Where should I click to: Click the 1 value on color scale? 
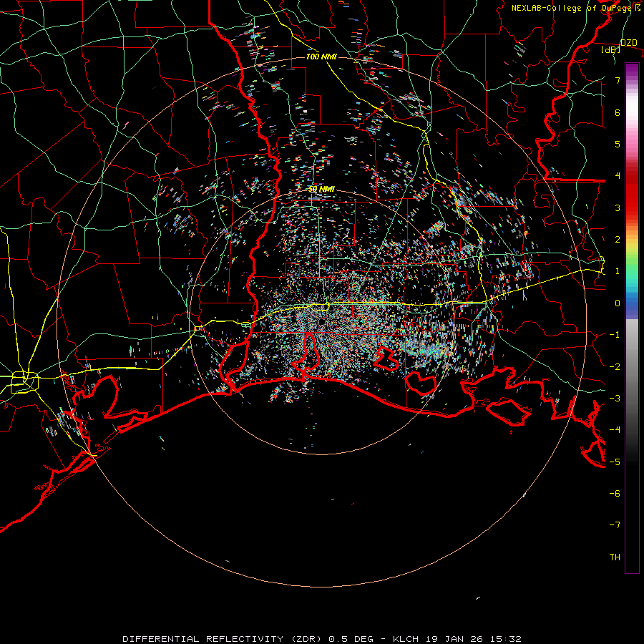(x=618, y=271)
